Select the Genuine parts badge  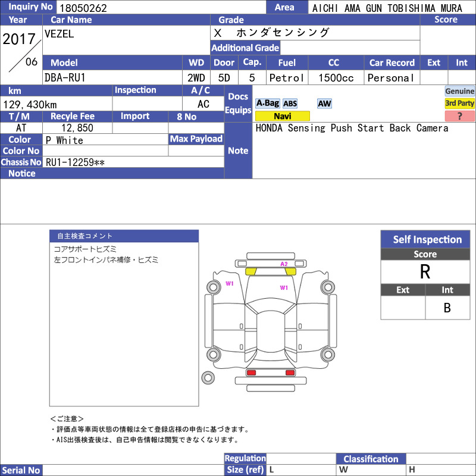460,91
